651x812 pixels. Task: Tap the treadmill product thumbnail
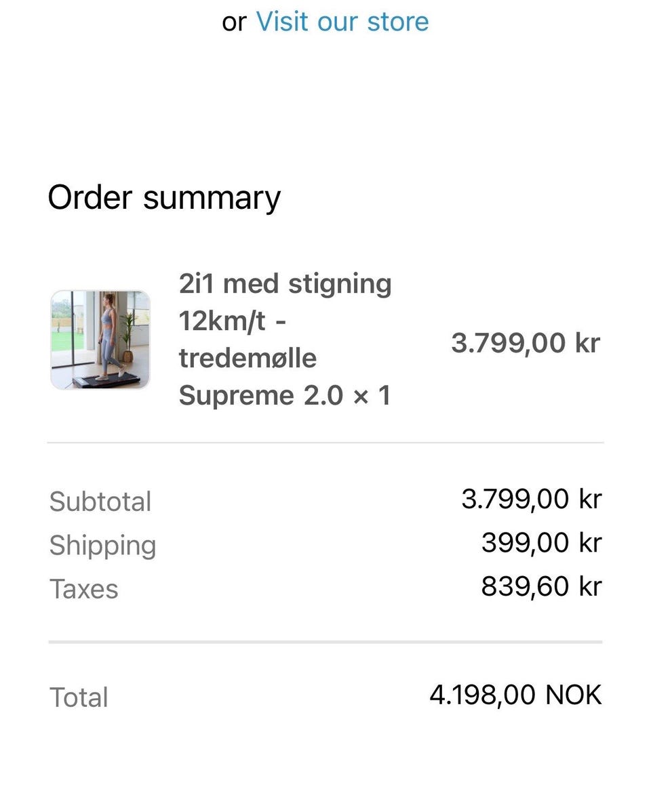pos(100,340)
